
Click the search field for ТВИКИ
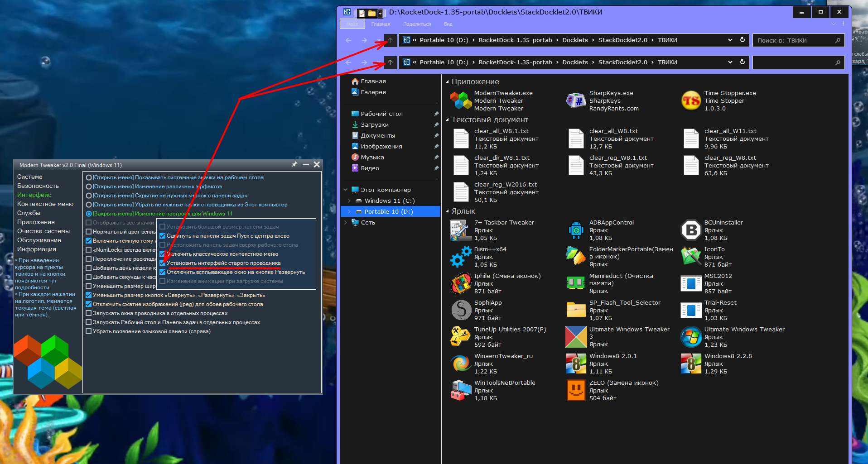coord(795,40)
